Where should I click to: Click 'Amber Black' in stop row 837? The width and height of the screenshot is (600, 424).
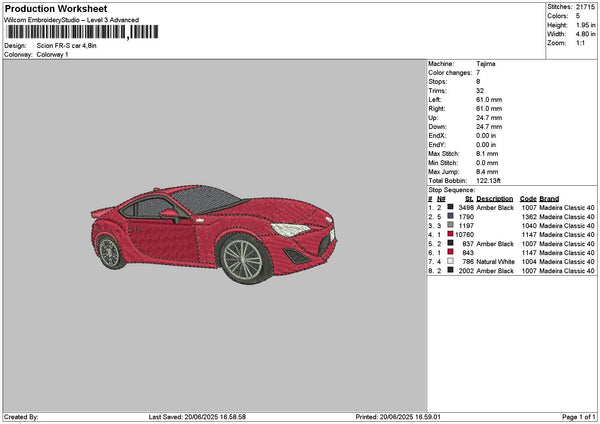495,244
